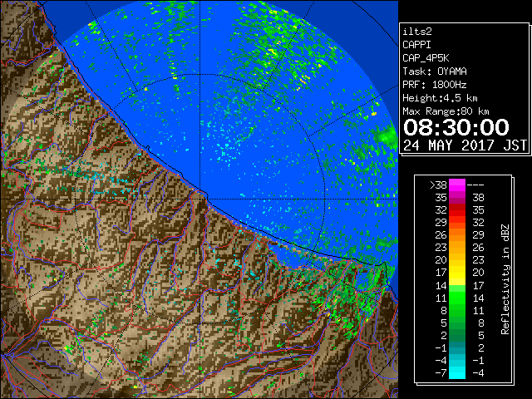Click the red 32 dBZ legend swatch
Screen dimensions: 532x399
pyautogui.click(x=457, y=210)
